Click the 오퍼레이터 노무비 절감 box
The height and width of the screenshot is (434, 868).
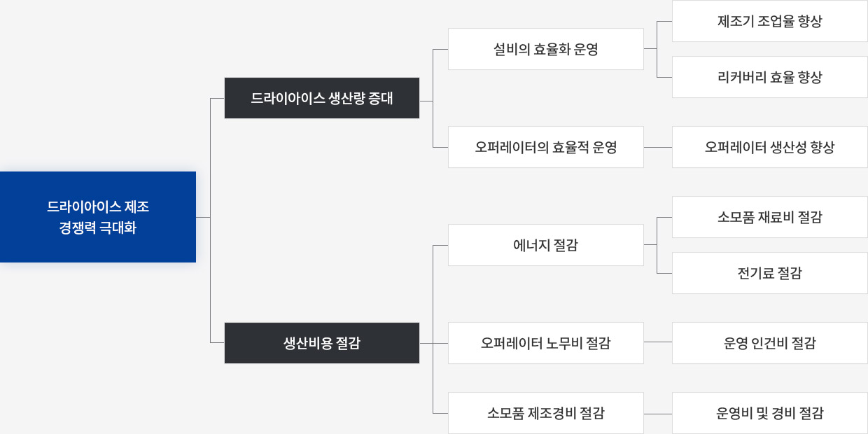(546, 343)
